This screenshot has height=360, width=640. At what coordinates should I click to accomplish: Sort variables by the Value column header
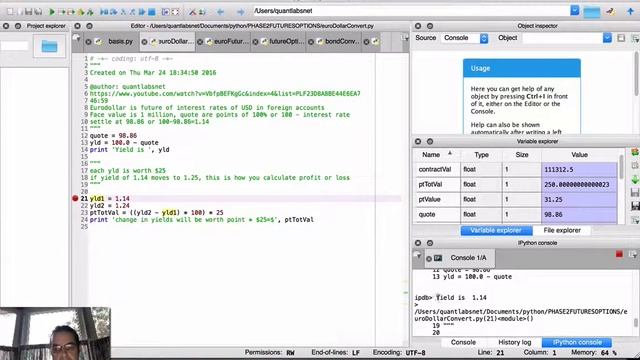[580, 155]
